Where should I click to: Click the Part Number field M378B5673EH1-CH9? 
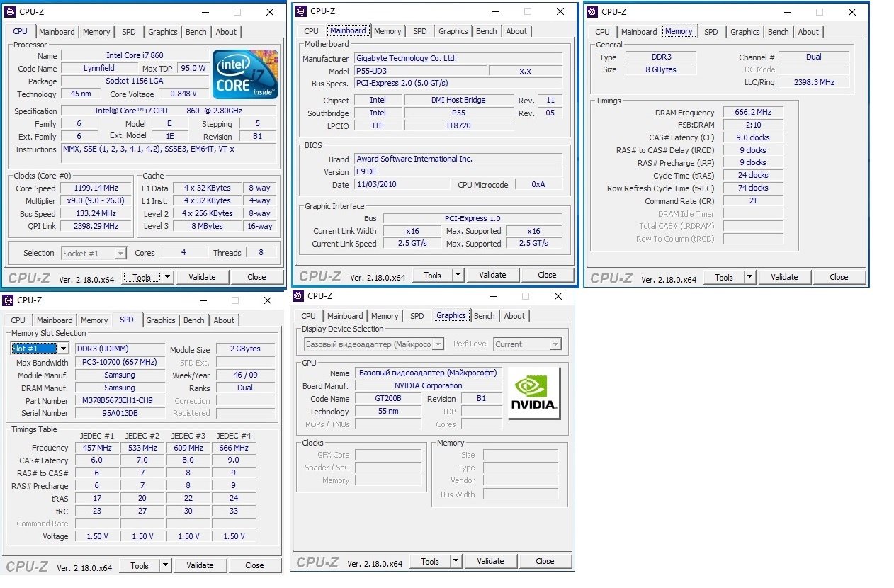coord(119,400)
